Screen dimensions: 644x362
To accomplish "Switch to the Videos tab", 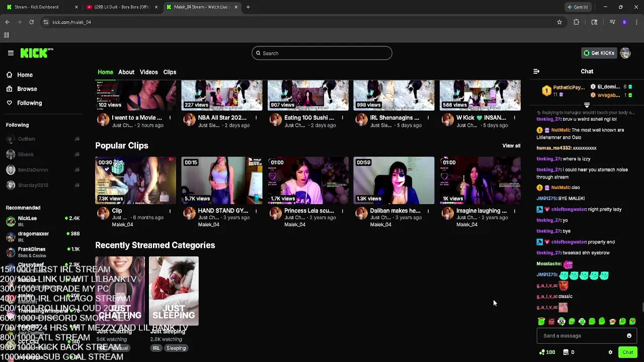I will [x=149, y=72].
